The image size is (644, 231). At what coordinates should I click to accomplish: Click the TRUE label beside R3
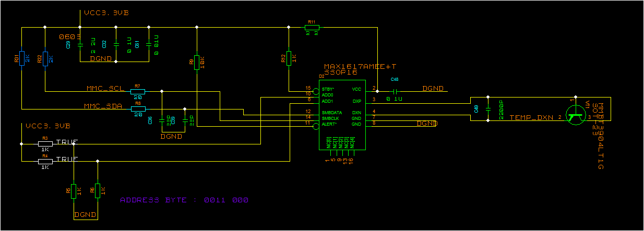67,142
